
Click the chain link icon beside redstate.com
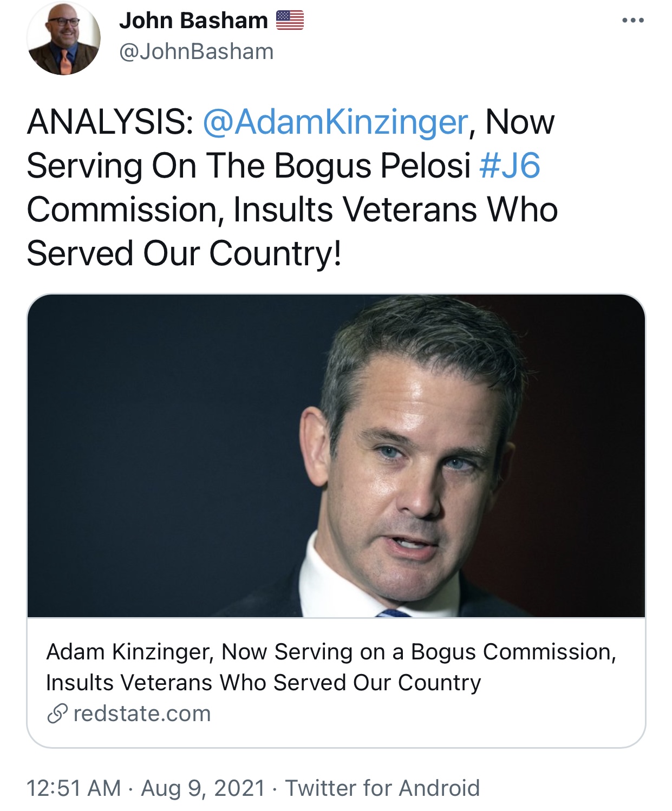tap(57, 714)
